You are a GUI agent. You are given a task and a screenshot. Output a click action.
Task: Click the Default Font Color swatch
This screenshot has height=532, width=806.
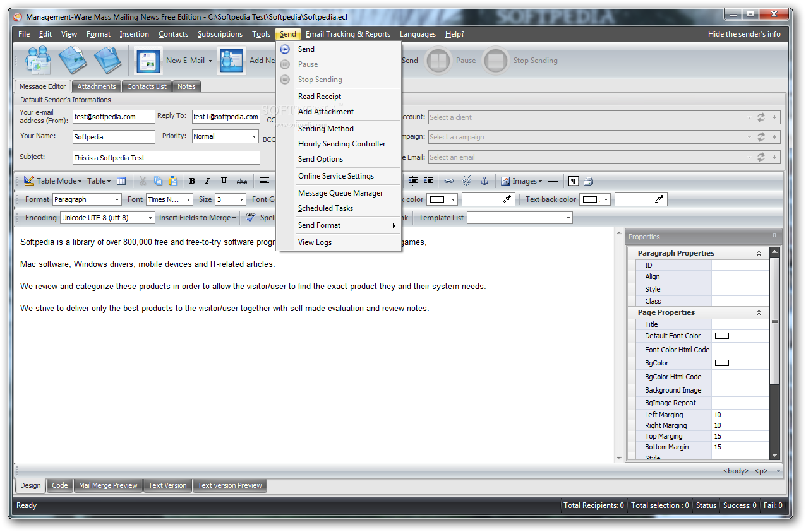pyautogui.click(x=721, y=336)
